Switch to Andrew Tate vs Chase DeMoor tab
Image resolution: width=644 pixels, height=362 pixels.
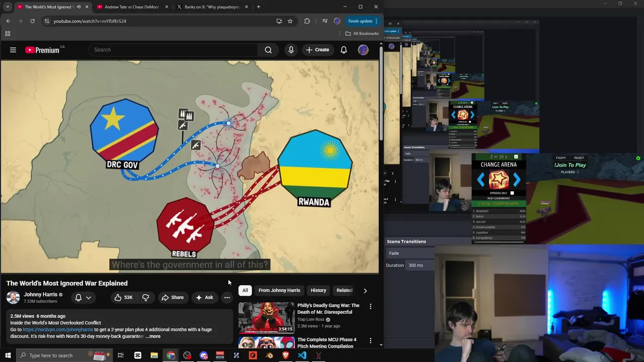(132, 7)
